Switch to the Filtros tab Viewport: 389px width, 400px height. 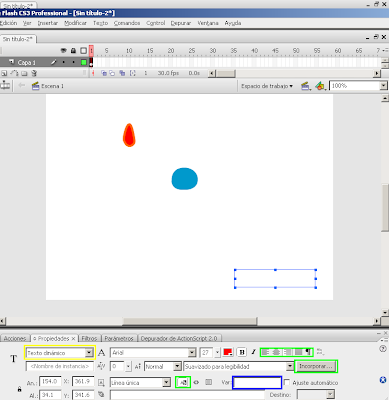89,338
